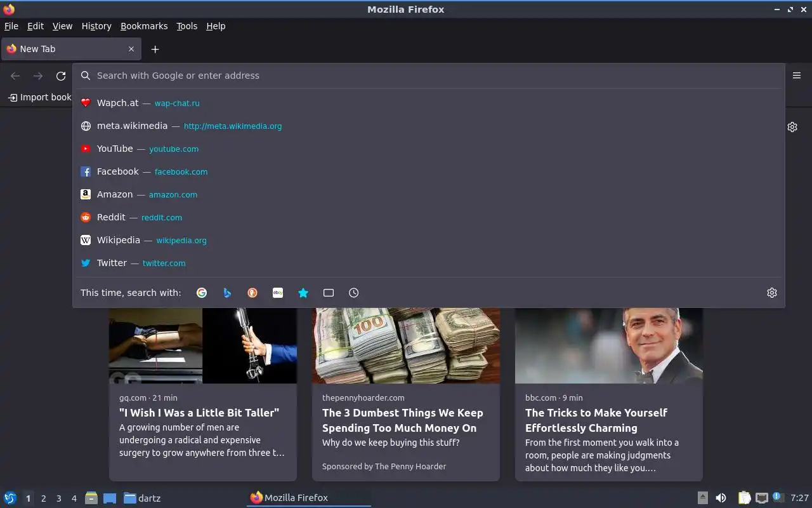Image resolution: width=812 pixels, height=508 pixels.
Task: Open "I Wish I Was a Little Bit Taller"
Action: (199, 413)
